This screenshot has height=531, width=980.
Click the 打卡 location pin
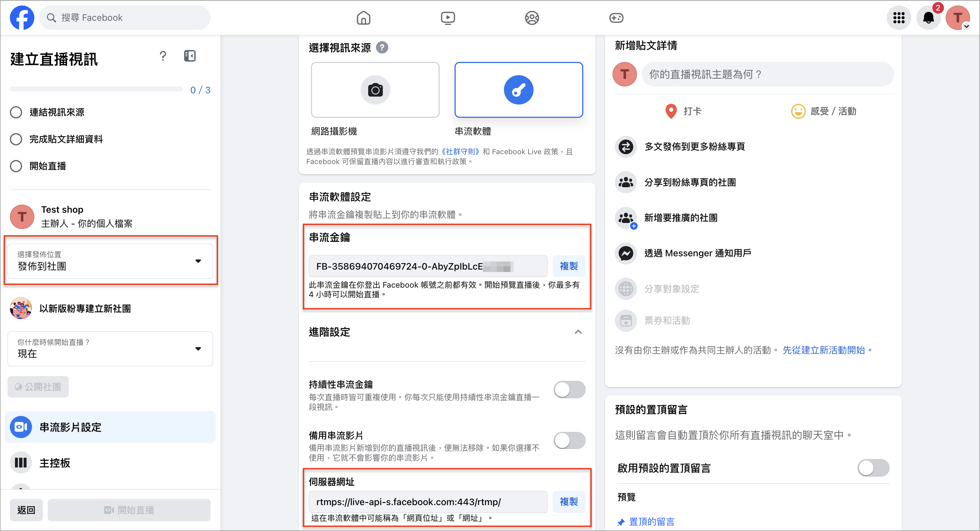(671, 111)
